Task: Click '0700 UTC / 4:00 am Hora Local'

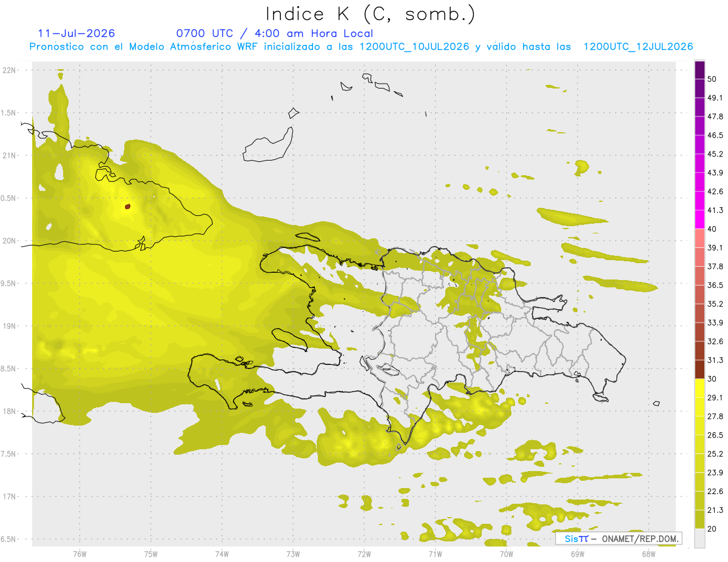Action: tap(275, 33)
